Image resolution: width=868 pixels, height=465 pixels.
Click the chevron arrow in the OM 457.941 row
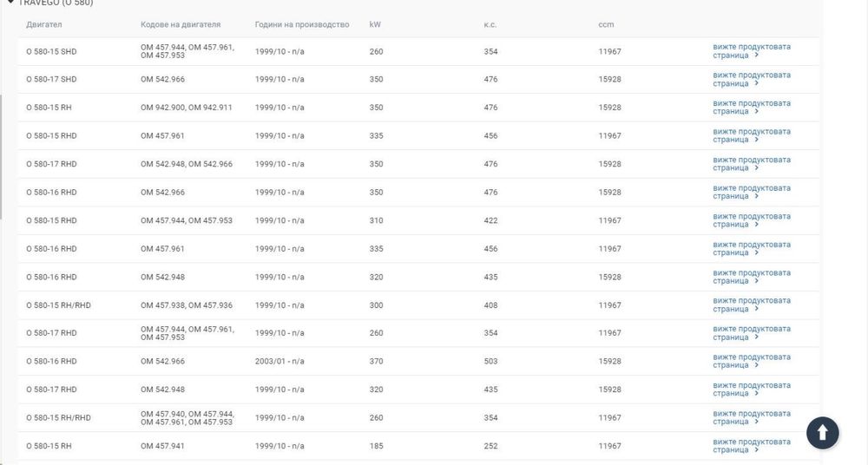tap(756, 450)
